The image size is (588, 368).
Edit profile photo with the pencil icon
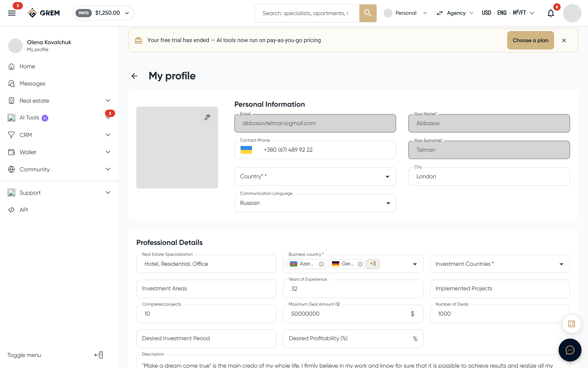click(x=207, y=117)
